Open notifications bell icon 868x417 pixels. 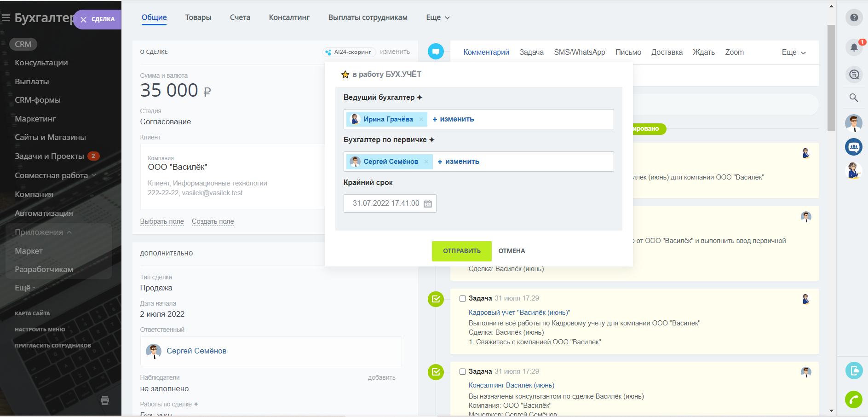tap(854, 47)
